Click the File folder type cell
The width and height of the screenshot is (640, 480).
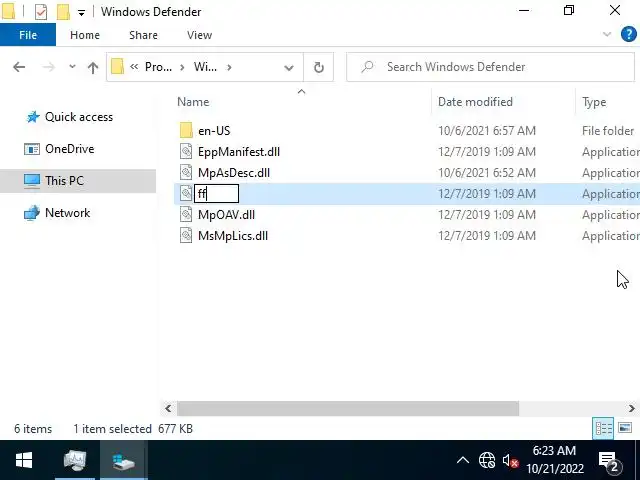(608, 131)
